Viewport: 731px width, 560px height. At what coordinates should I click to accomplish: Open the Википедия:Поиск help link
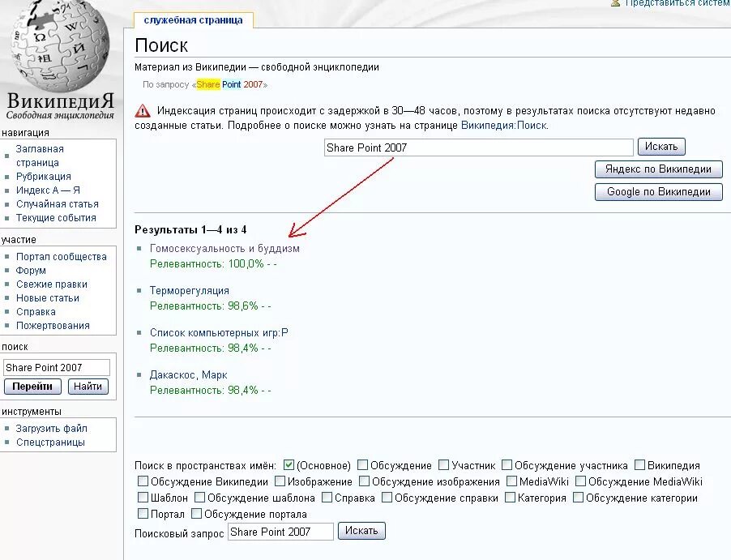[x=504, y=126]
